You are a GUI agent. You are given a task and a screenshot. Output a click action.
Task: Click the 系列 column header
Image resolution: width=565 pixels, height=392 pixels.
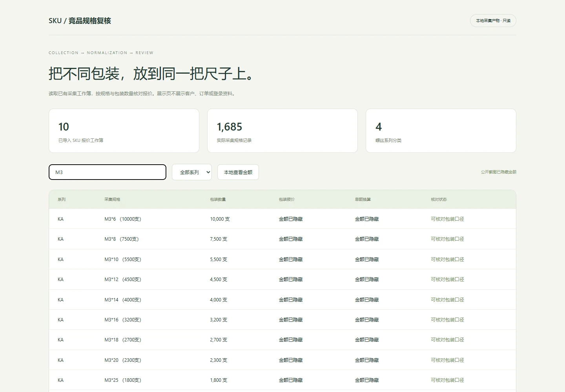coord(62,200)
